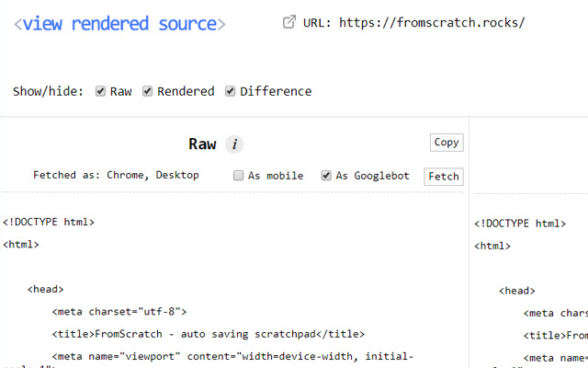This screenshot has width=588, height=368.
Task: Click the info icon next to Raw heading
Action: point(234,144)
